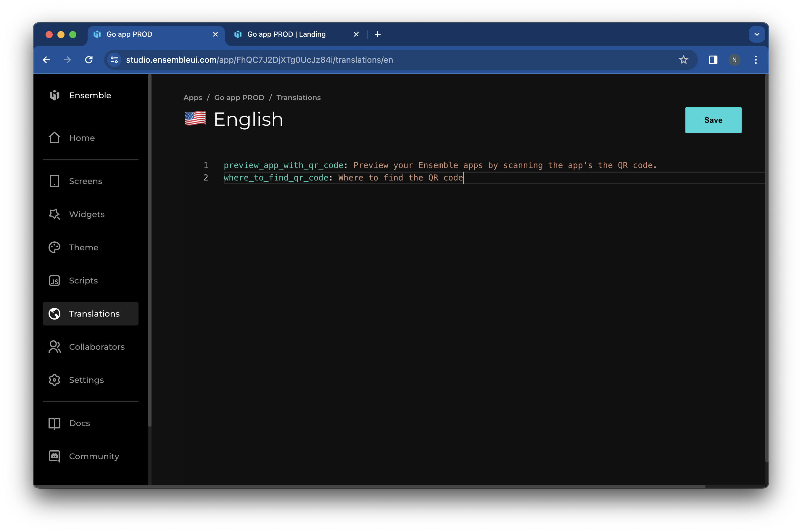Screen dimensions: 802x532
Task: Bookmark this page with the star icon
Action: tap(684, 60)
